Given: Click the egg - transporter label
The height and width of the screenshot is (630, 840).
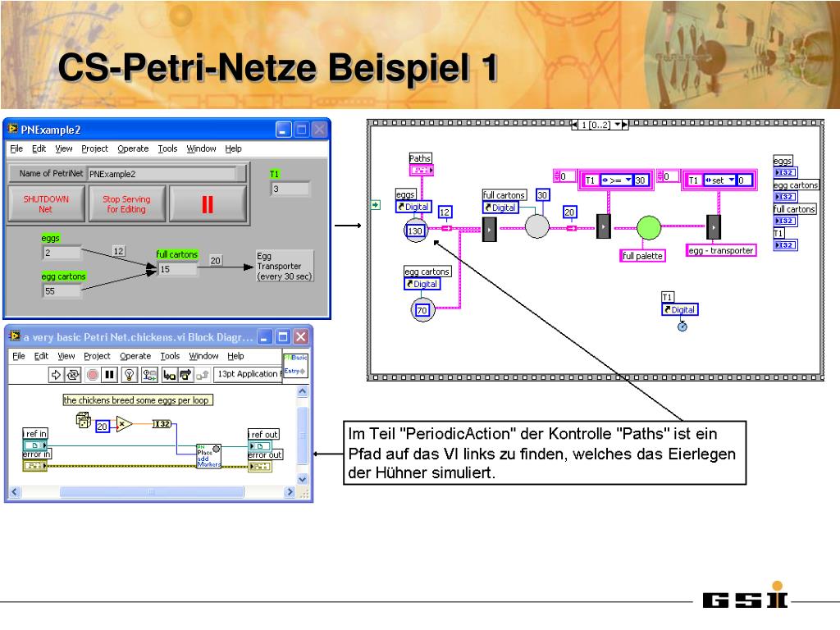Looking at the screenshot, I should pos(721,250).
